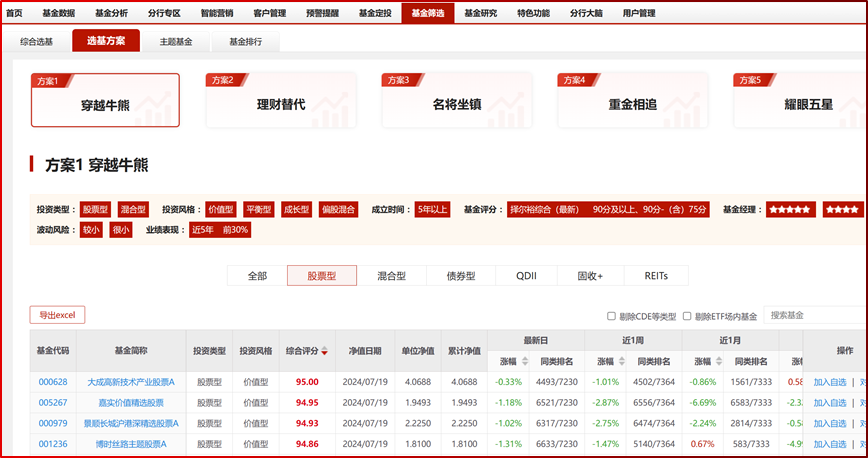Image resolution: width=868 pixels, height=458 pixels.
Task: Switch to the 主题基金 tab
Action: pos(176,42)
